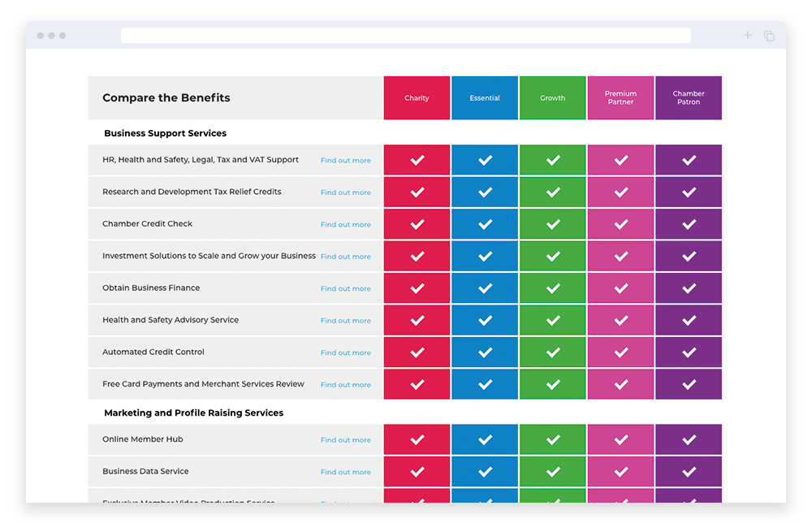The height and width of the screenshot is (523, 812).
Task: Choose the Premium Partner column header
Action: point(621,98)
